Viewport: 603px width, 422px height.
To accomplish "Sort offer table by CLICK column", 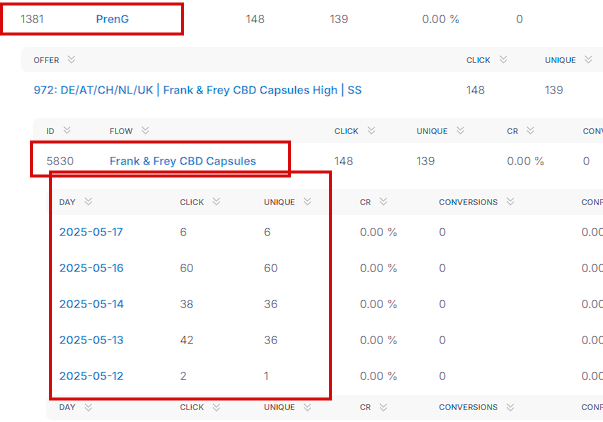I will [504, 60].
